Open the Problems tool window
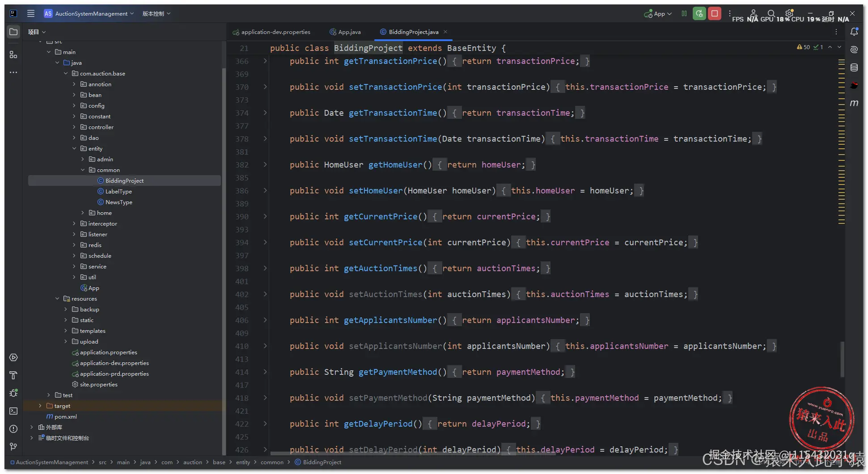This screenshot has height=474, width=868. (x=13, y=429)
